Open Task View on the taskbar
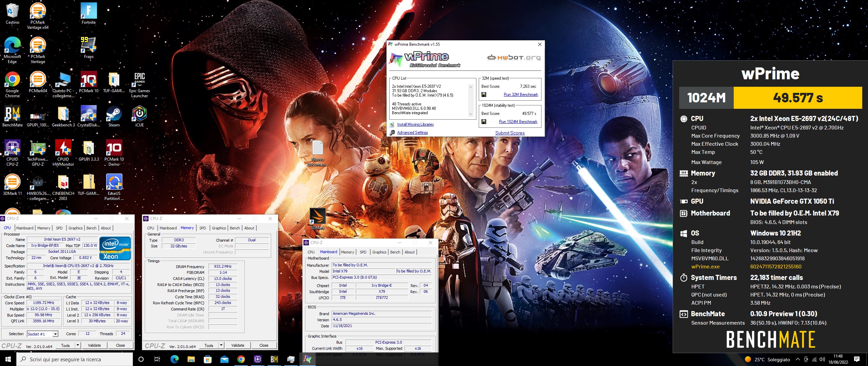This screenshot has height=366, width=868. tap(157, 359)
